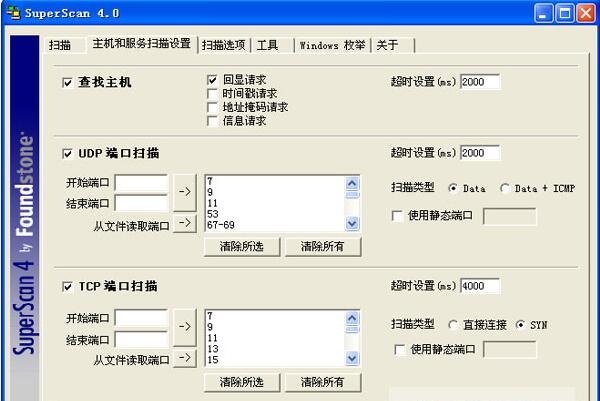
Task: Click TCP port list scroll up arrow
Action: 352,318
